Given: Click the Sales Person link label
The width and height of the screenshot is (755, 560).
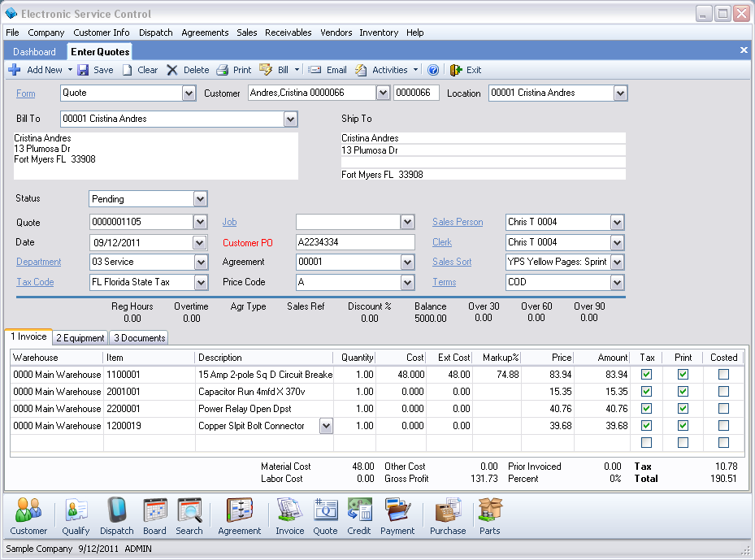Looking at the screenshot, I should coord(458,222).
